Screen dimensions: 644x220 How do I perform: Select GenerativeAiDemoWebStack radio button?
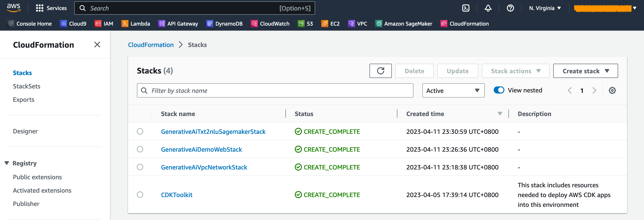click(140, 149)
